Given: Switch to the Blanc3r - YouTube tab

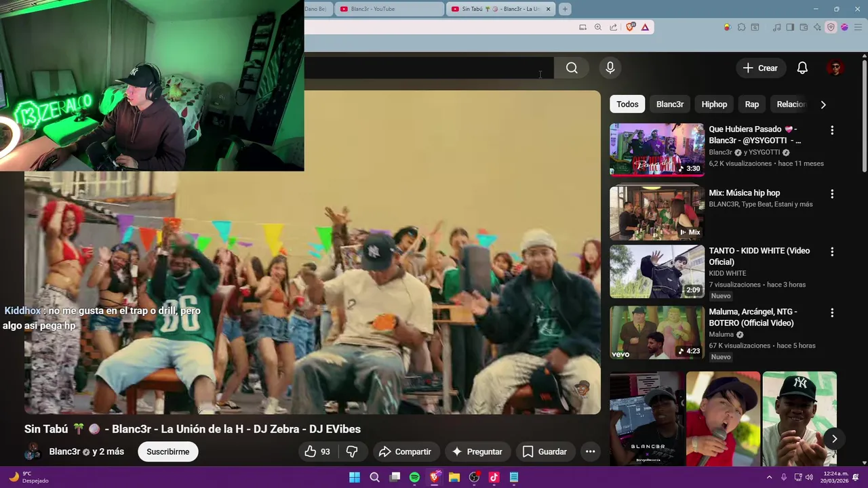Looking at the screenshot, I should point(390,9).
